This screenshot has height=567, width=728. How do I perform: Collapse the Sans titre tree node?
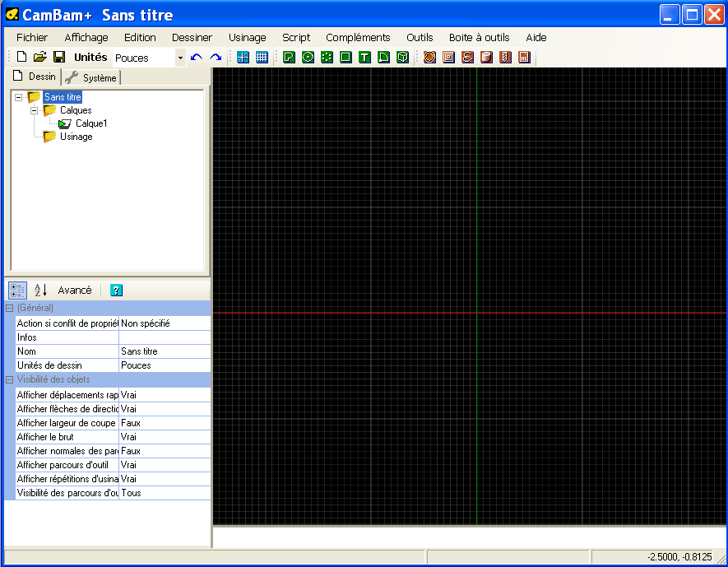19,97
